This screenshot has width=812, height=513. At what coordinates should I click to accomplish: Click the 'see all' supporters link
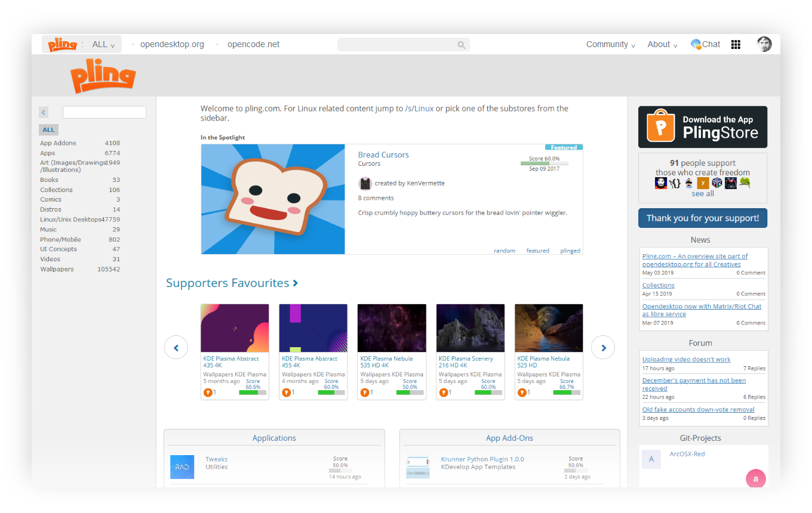[703, 193]
